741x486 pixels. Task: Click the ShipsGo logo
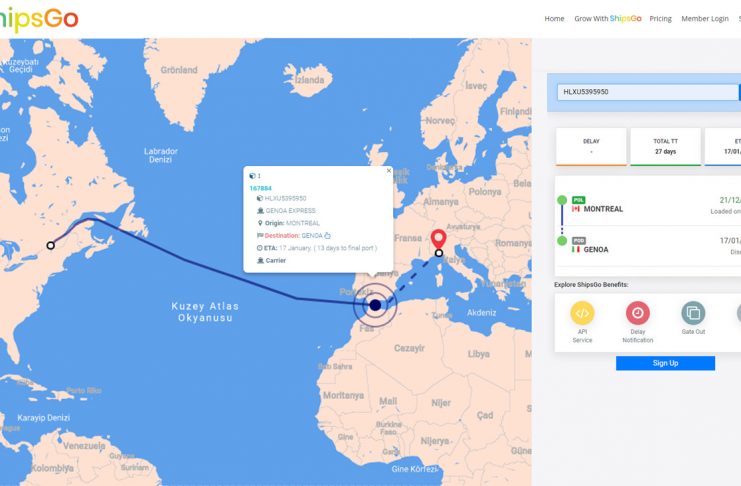coord(38,19)
